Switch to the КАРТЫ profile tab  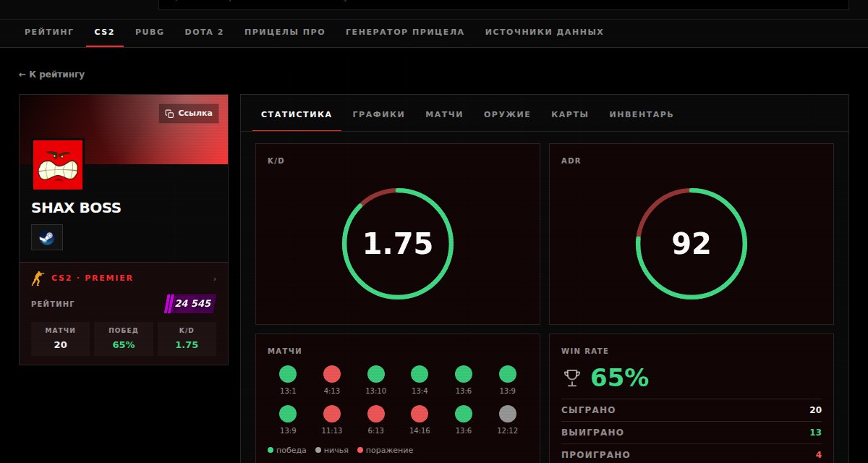click(x=570, y=114)
